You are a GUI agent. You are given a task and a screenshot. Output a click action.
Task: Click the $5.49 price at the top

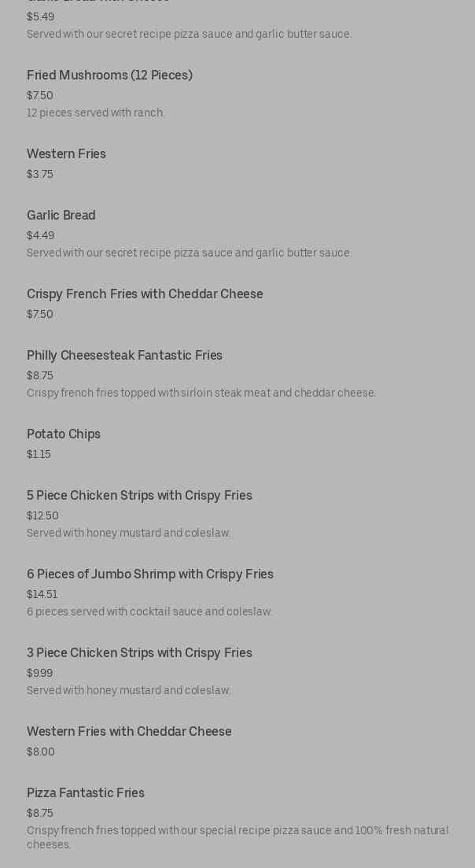tap(41, 17)
